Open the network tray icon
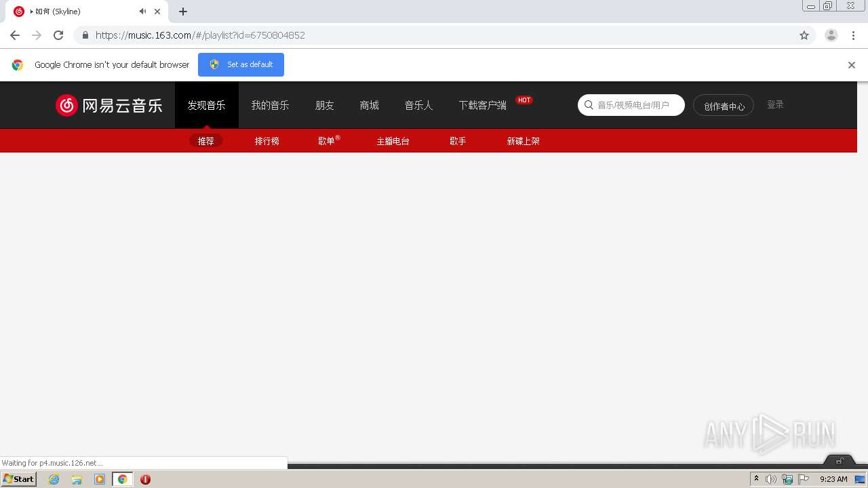 pyautogui.click(x=787, y=479)
